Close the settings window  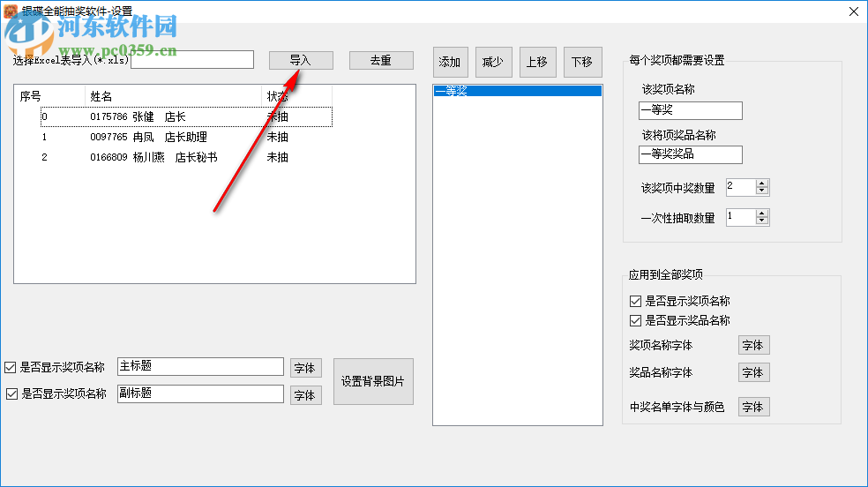[854, 11]
